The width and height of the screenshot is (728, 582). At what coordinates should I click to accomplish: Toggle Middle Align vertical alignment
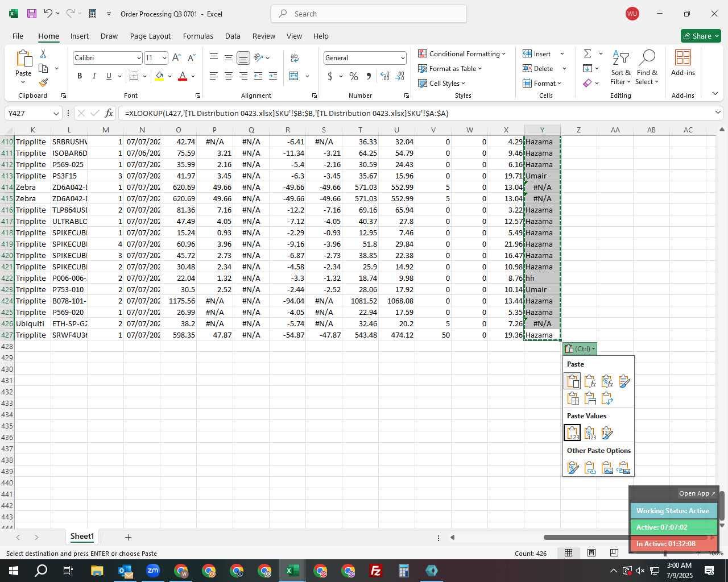pyautogui.click(x=228, y=58)
